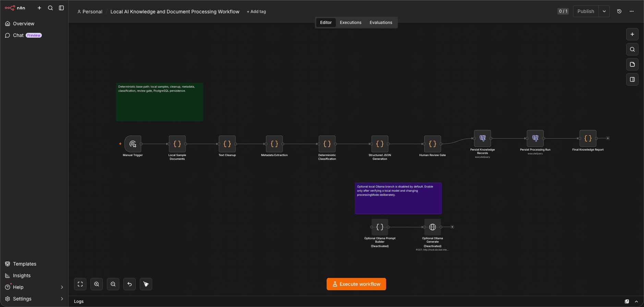Viewport: 644px width, 307px height.
Task: Select the Persist Processing Run node
Action: coord(535,139)
